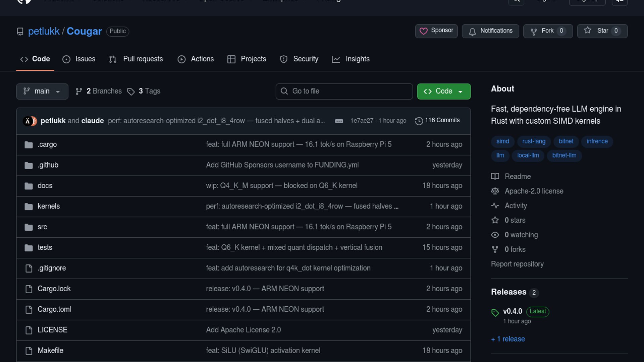Click the Fork icon button
This screenshot has width=644, height=362.
534,32
